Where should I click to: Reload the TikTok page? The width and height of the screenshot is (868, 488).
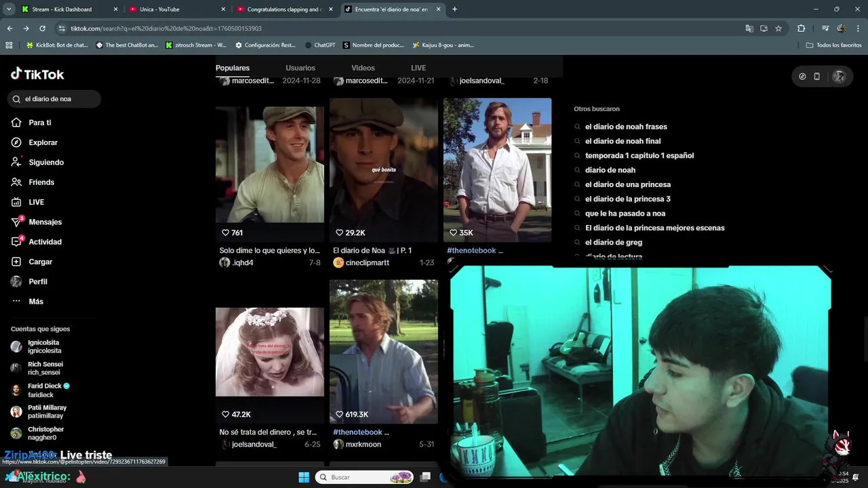coord(42,28)
